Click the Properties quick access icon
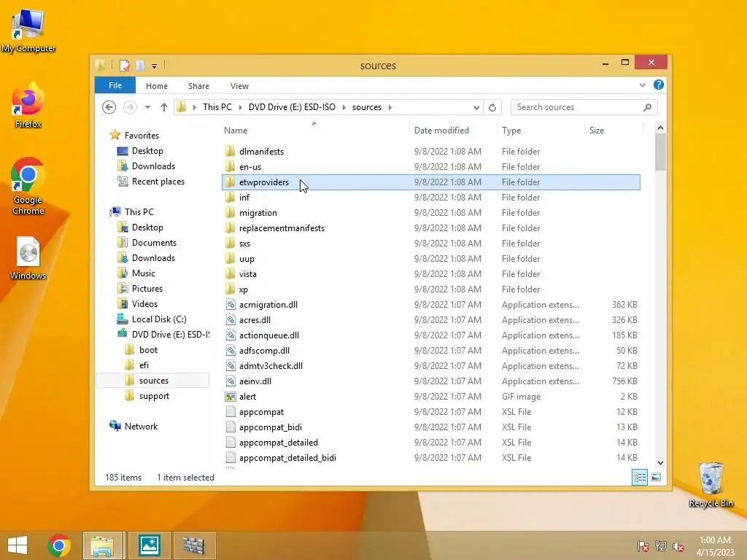Viewport: 747px width, 560px height. [124, 65]
